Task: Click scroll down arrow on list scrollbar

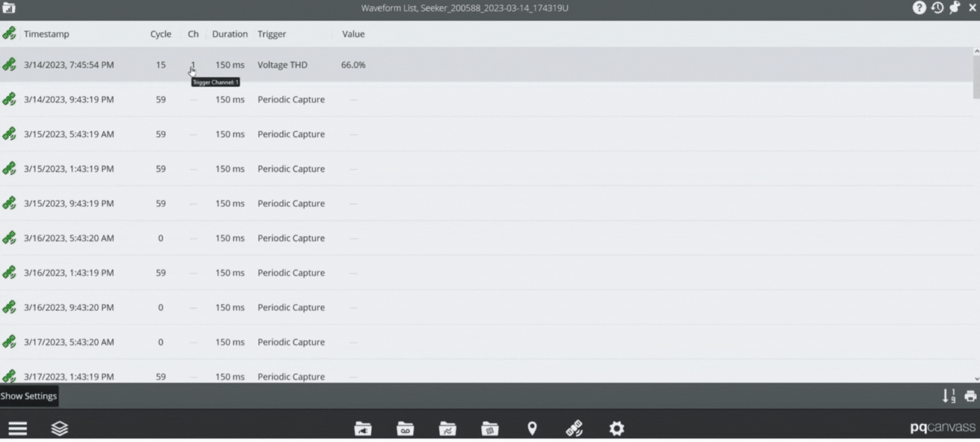Action: [976, 379]
